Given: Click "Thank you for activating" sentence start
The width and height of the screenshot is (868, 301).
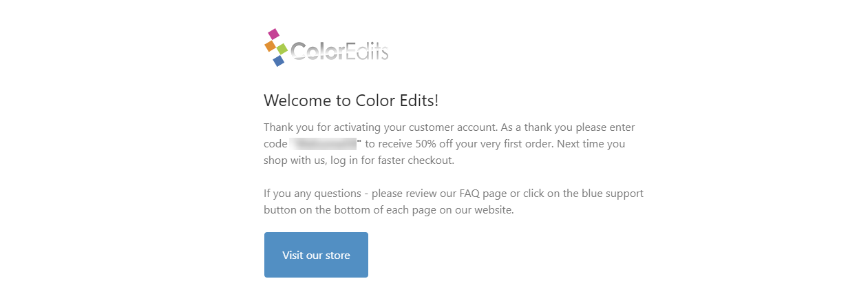Looking at the screenshot, I should pos(324,127).
